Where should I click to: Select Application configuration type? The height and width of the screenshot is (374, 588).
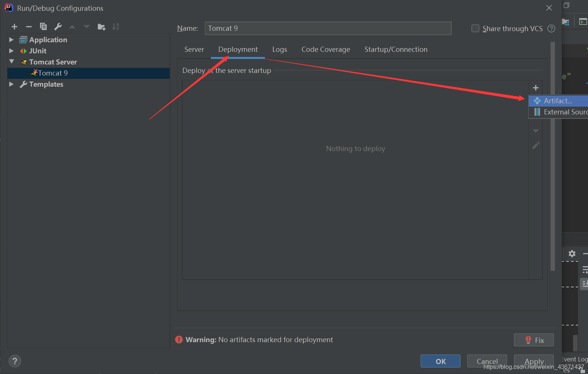pyautogui.click(x=48, y=40)
